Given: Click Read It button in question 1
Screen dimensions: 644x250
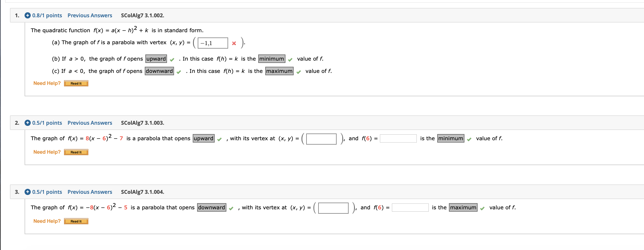Looking at the screenshot, I should 76,83.
